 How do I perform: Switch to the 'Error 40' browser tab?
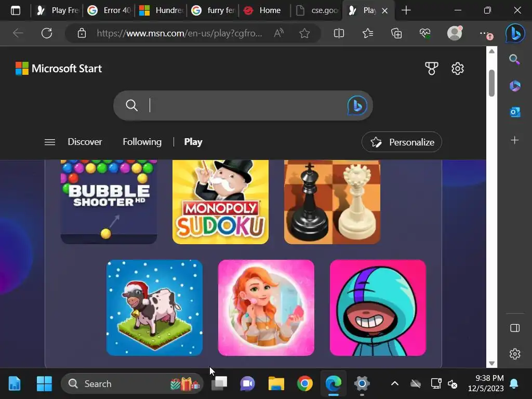(109, 10)
